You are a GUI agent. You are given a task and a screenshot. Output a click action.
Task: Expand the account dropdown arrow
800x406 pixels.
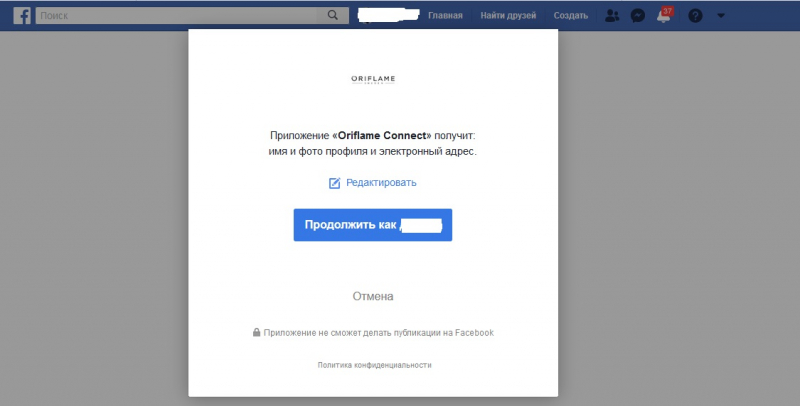[720, 16]
